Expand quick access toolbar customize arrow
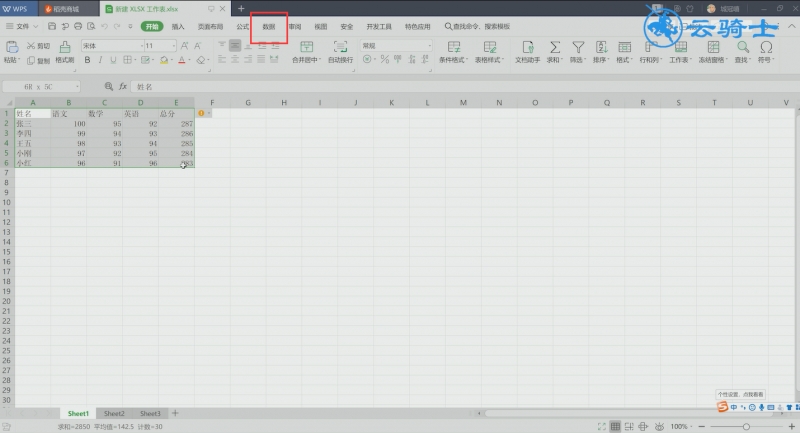 pyautogui.click(x=130, y=26)
